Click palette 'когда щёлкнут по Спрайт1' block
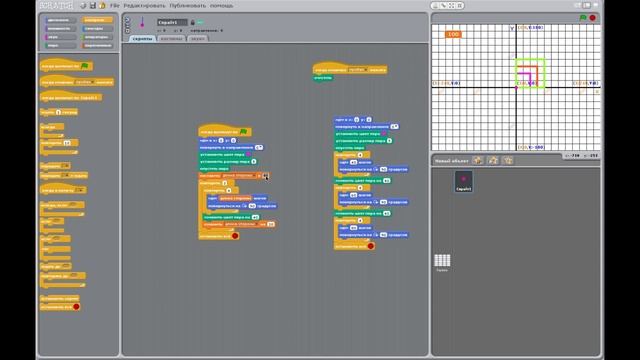This screenshot has width=640, height=360. 71,97
